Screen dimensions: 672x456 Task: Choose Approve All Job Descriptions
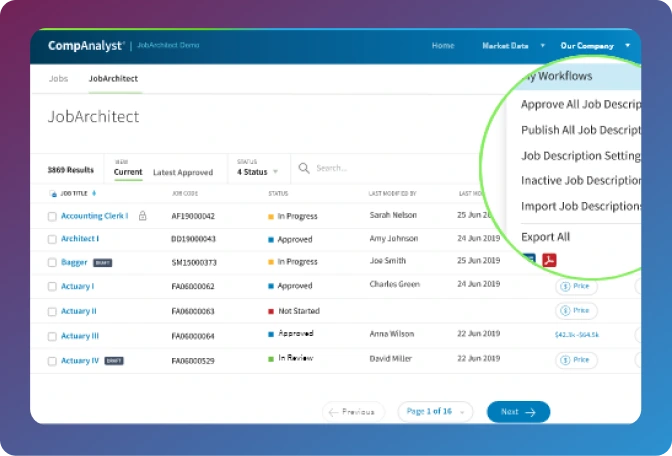point(581,104)
